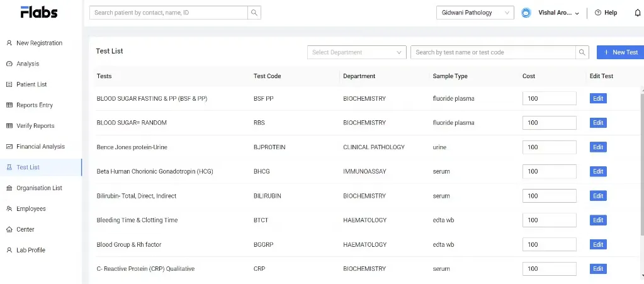Go to New Registration
644x284 pixels.
coord(41,43)
